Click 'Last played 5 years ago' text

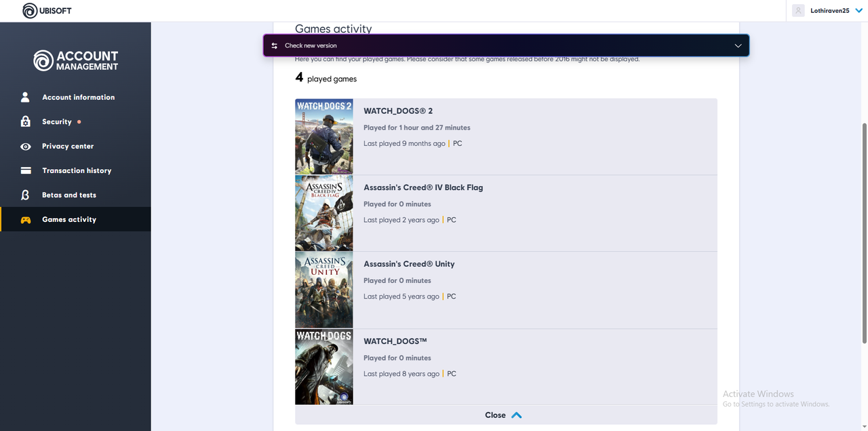401,297
